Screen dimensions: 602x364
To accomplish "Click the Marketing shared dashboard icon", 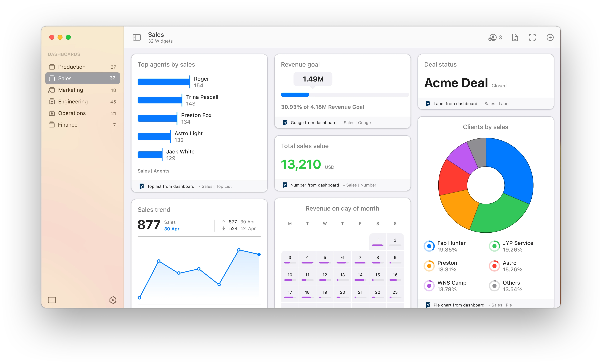I will click(52, 90).
